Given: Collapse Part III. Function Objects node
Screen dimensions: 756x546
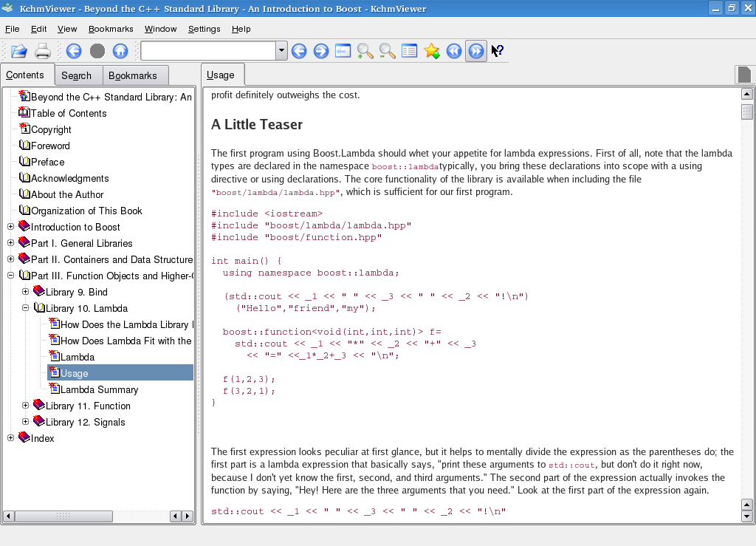Looking at the screenshot, I should click(x=10, y=276).
